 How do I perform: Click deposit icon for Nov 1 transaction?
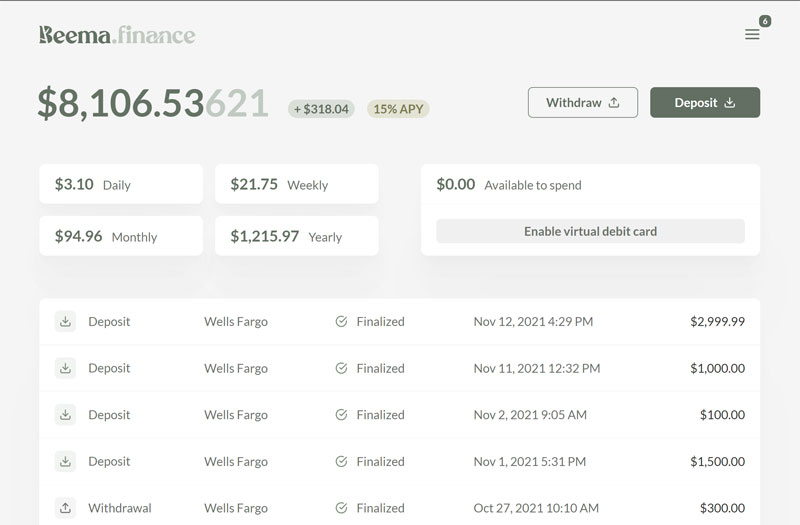click(65, 461)
